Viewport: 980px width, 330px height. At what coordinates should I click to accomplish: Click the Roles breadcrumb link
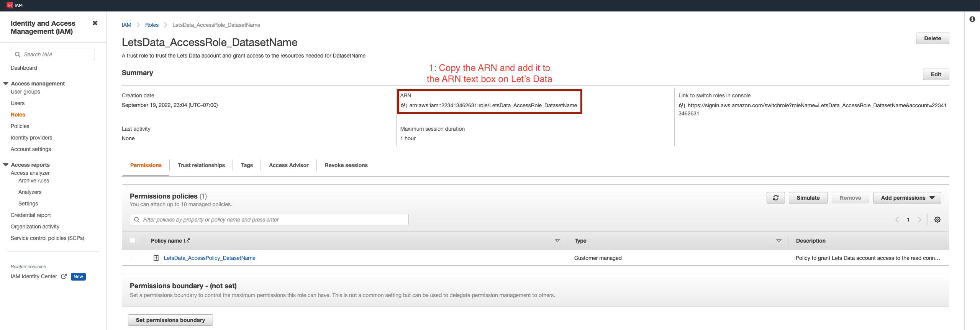tap(152, 25)
